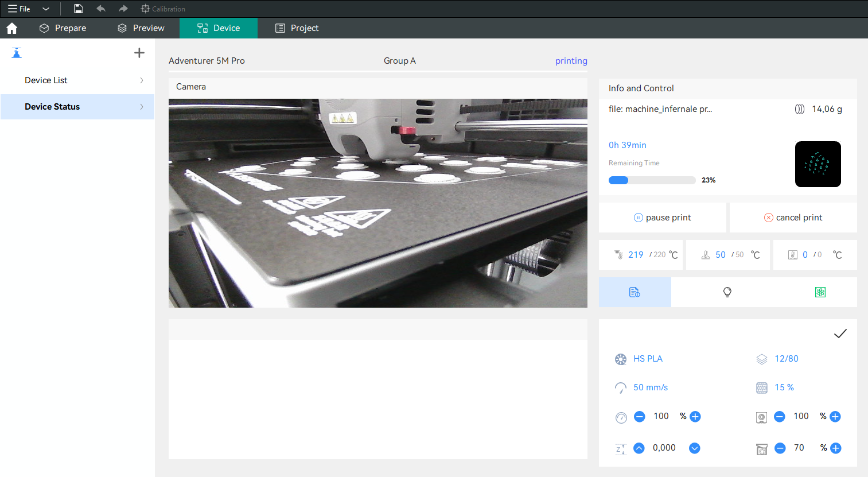Click the 15 % infill value
Viewport: 868px width, 477px height.
(x=784, y=387)
